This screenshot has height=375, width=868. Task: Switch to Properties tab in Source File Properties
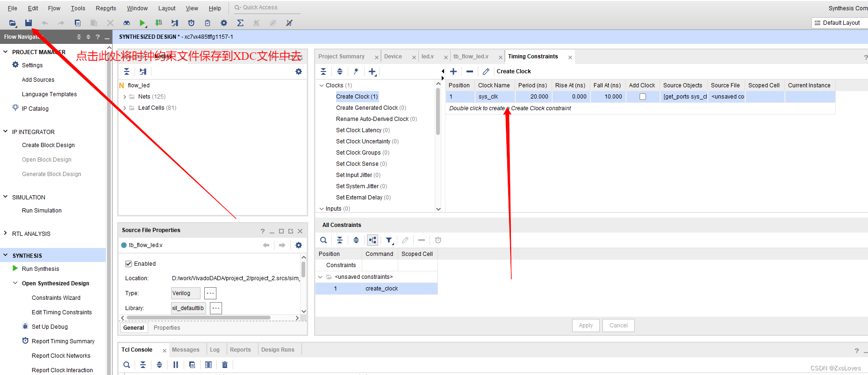coord(167,328)
